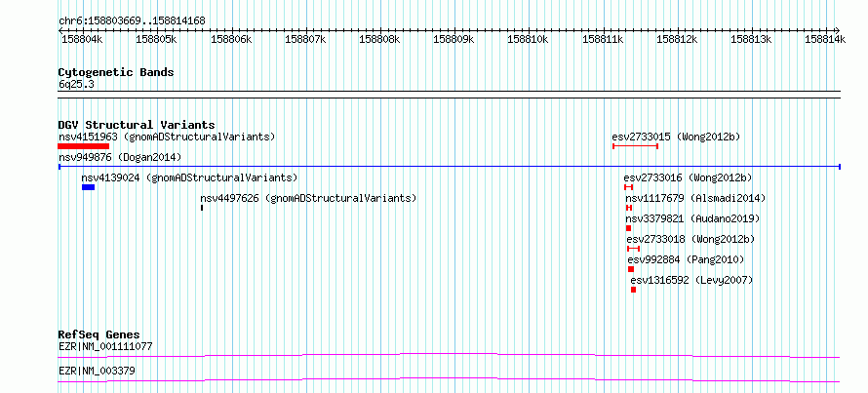Click the 158809k ruler tick

454,39
